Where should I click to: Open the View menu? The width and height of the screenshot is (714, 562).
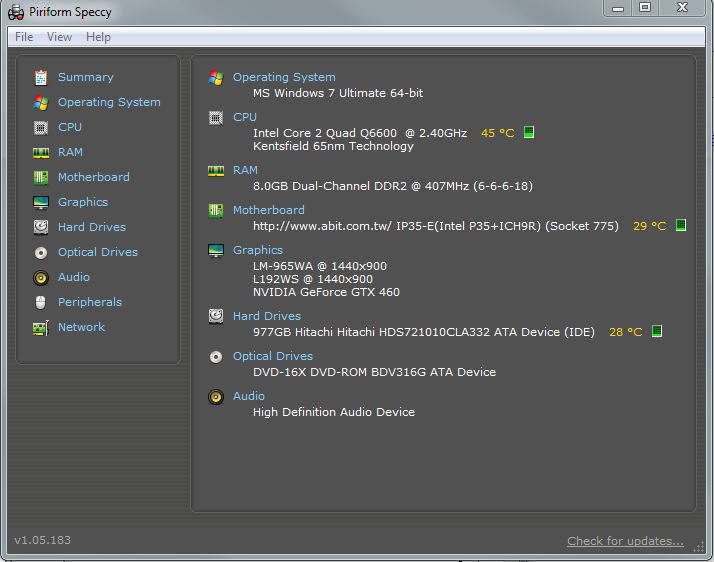click(59, 37)
